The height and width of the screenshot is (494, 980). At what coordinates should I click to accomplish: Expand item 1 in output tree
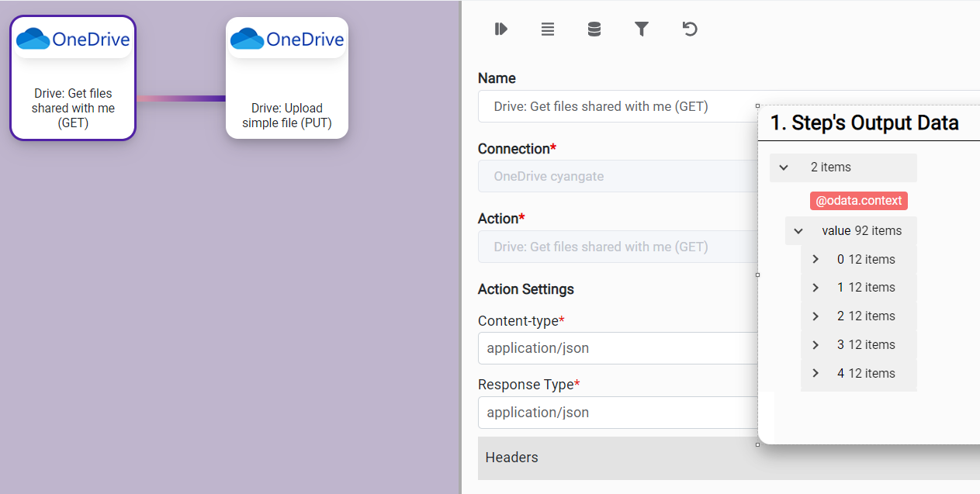(x=816, y=288)
